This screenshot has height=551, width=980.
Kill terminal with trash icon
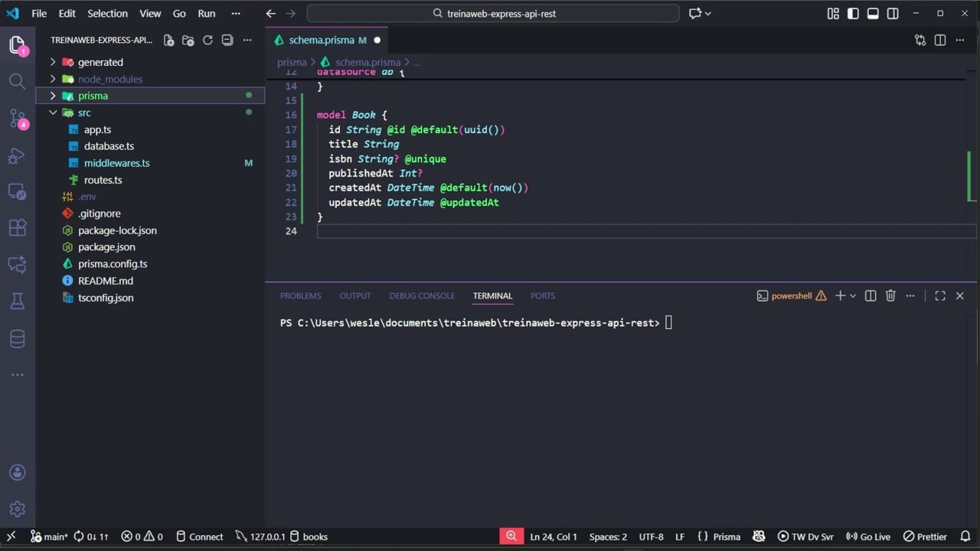click(890, 295)
